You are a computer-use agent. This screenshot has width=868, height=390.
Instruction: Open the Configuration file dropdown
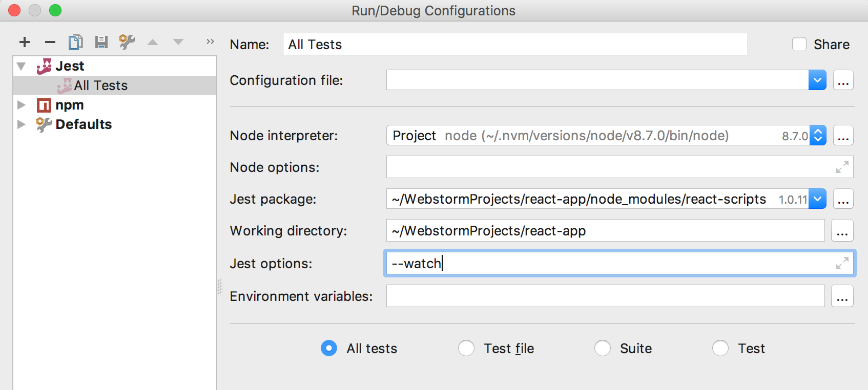(817, 80)
